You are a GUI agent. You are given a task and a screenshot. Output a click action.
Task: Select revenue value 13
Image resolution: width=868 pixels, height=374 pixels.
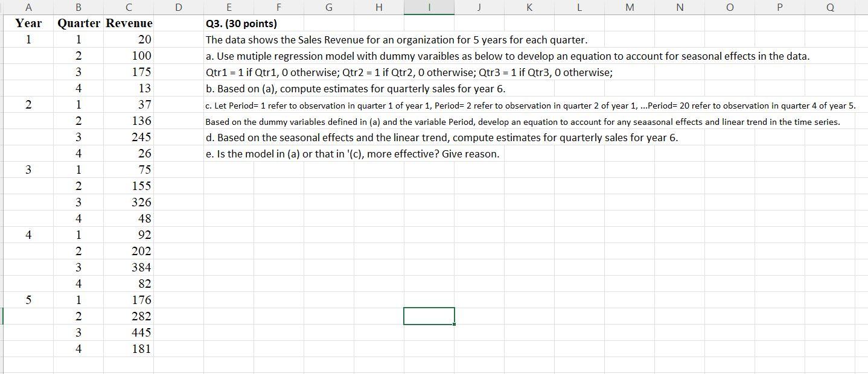[129, 88]
